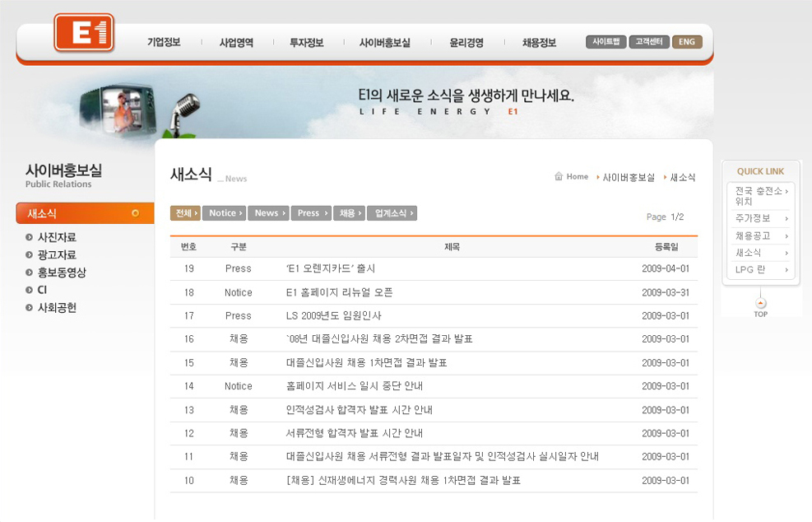812x522 pixels.
Task: Select 사진자료 in left sidebar
Action: (57, 237)
